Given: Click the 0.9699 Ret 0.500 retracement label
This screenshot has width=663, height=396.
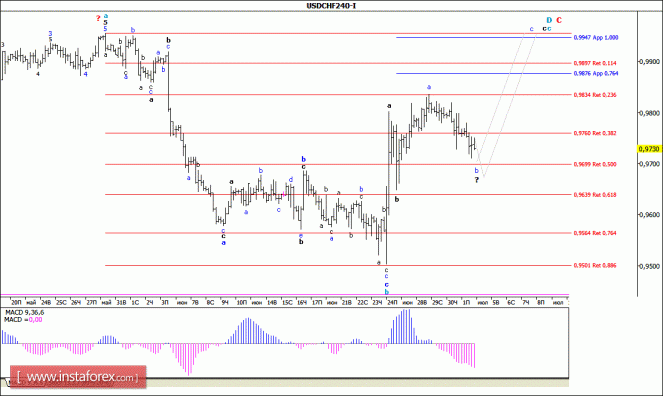Looking at the screenshot, I should 595,164.
